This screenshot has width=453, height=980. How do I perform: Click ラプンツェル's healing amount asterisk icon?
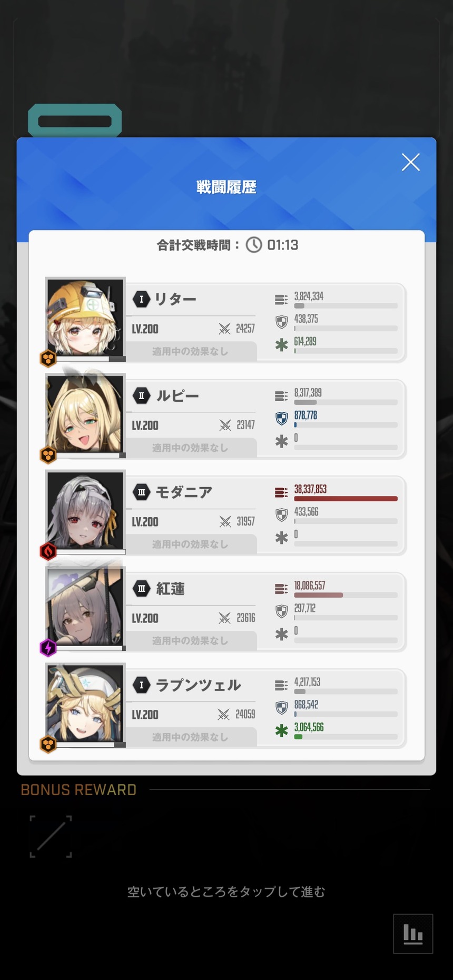pos(282,730)
